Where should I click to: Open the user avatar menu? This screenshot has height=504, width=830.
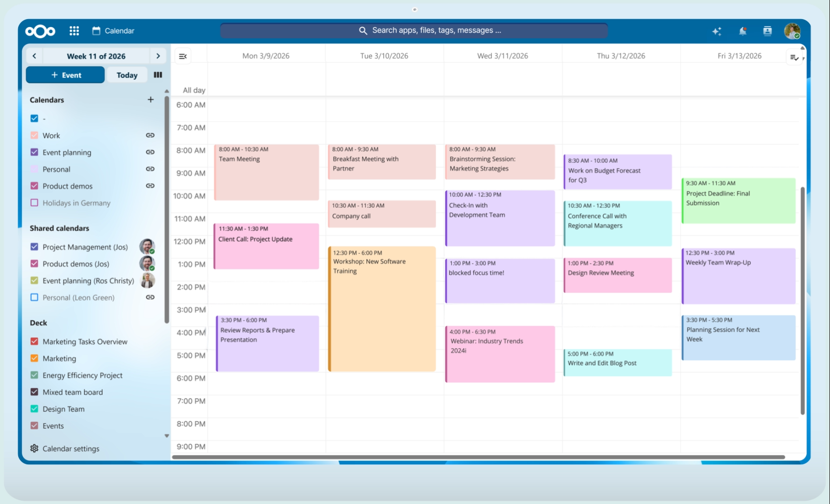pos(792,31)
